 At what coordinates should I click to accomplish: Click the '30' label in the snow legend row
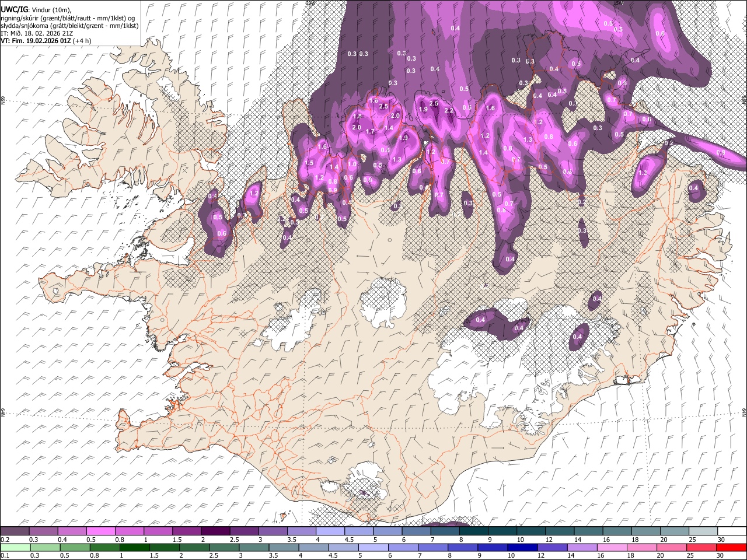pyautogui.click(x=721, y=540)
